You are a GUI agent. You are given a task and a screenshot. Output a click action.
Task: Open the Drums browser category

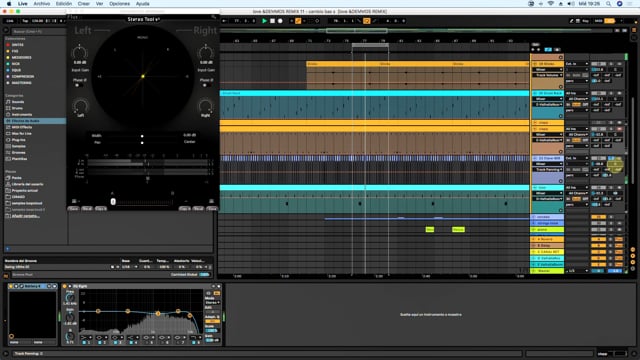(x=17, y=108)
